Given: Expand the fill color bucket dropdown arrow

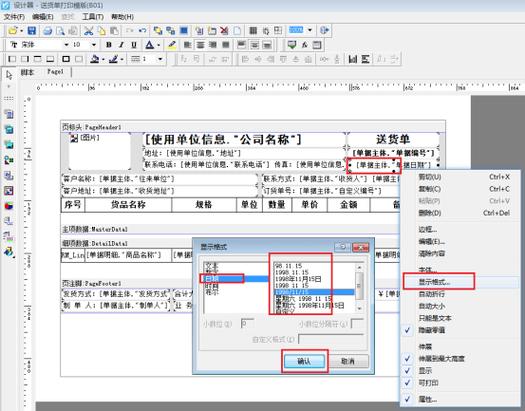Looking at the screenshot, I should pyautogui.click(x=103, y=59).
